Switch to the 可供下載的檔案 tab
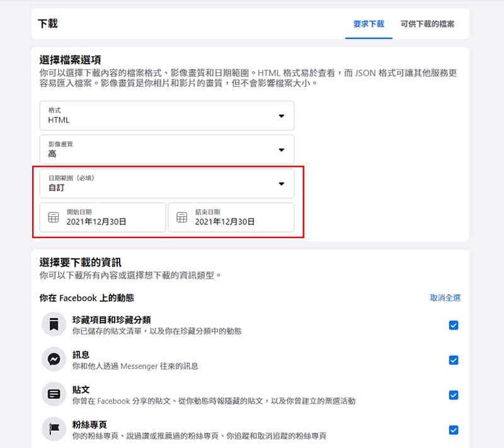 [427, 24]
